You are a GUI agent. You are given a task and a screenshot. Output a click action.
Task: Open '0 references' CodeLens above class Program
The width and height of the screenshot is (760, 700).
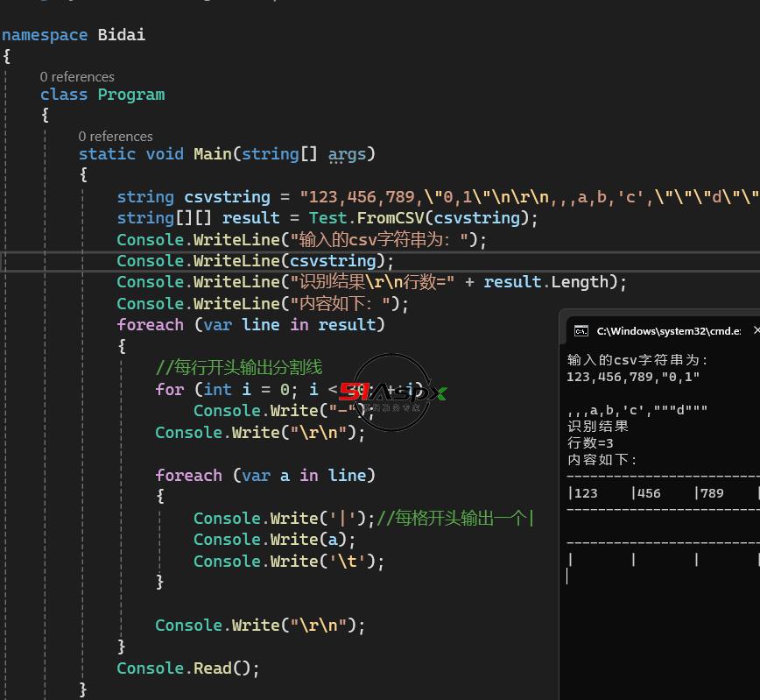point(77,77)
